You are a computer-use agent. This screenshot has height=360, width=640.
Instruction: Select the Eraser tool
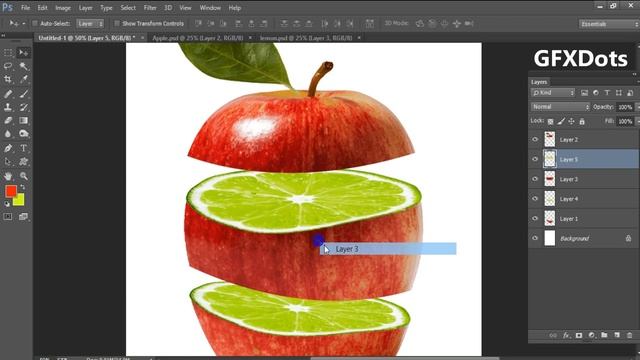tap(8, 120)
